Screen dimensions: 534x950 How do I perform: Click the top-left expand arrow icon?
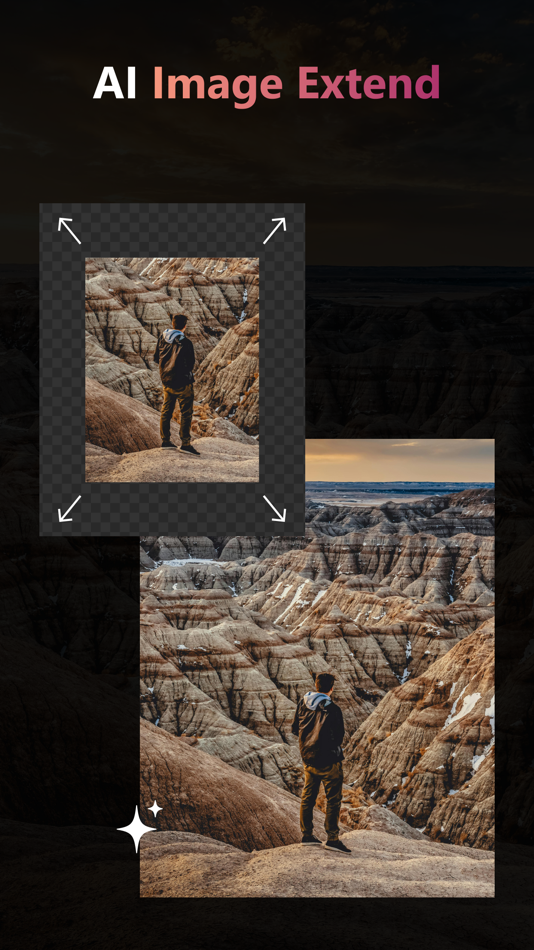click(x=69, y=231)
